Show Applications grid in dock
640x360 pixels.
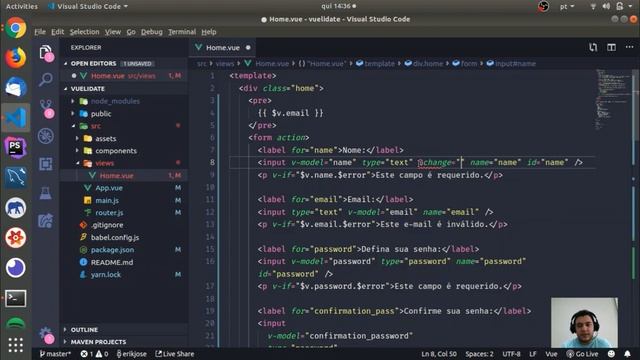[x=16, y=345]
